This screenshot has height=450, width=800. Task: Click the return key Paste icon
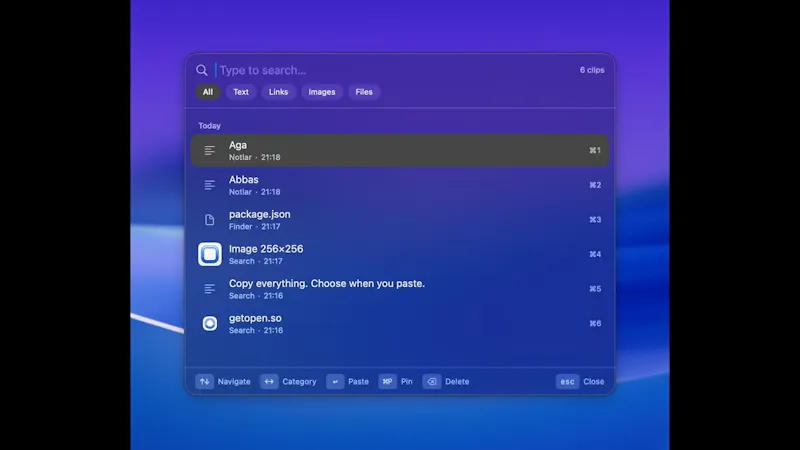335,382
